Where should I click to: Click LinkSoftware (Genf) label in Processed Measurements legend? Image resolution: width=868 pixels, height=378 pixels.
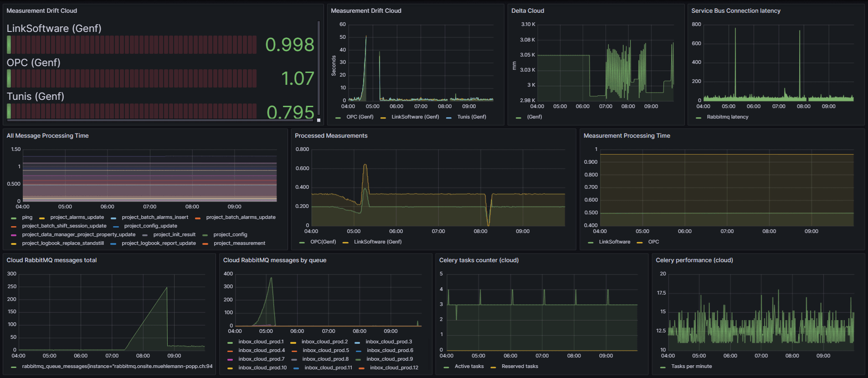378,242
